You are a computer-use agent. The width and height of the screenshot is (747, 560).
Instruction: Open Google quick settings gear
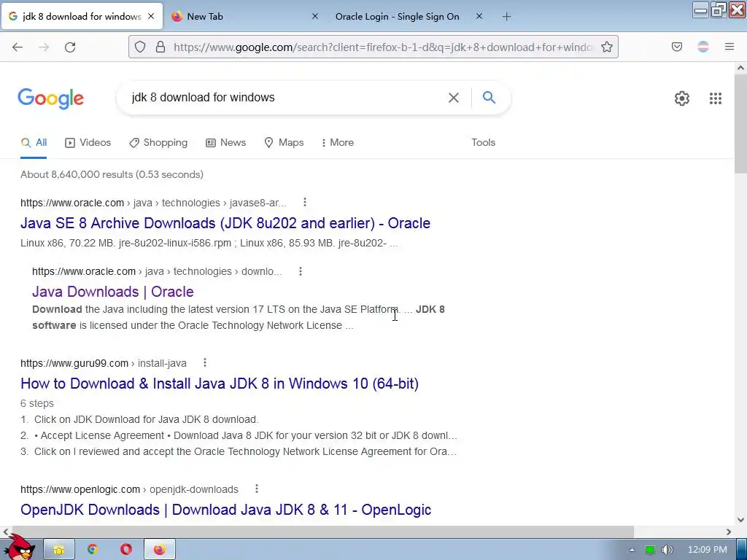tap(682, 98)
